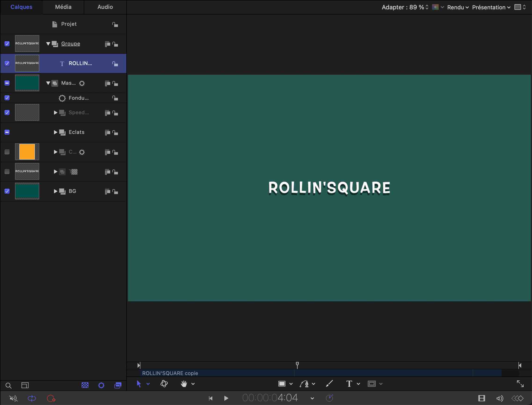Click the full-screen player arrows icon
The width and height of the screenshot is (532, 405).
click(x=520, y=384)
